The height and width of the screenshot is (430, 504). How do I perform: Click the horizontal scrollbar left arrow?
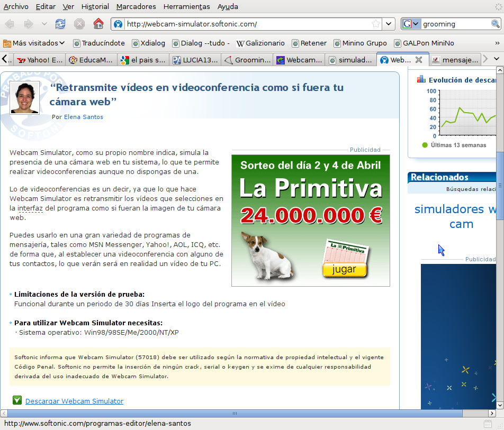4,413
